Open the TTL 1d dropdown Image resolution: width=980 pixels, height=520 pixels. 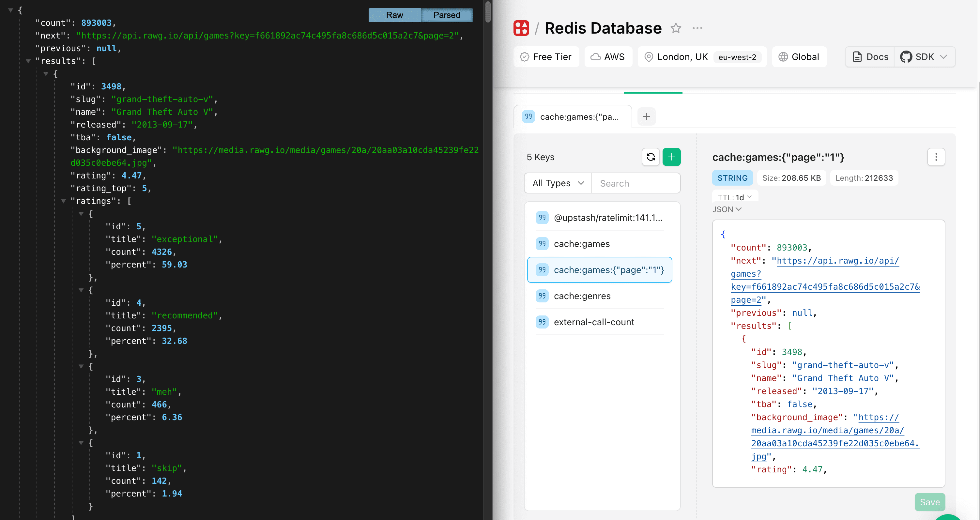735,197
